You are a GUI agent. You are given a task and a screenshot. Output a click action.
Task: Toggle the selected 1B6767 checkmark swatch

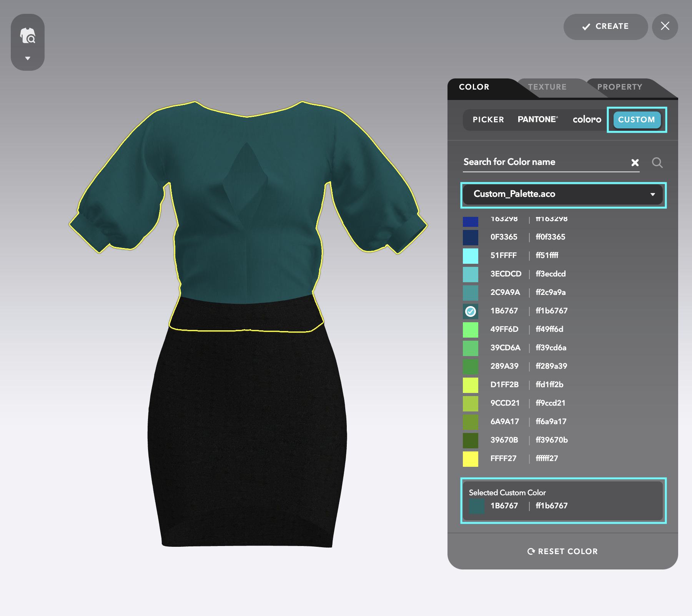click(471, 311)
